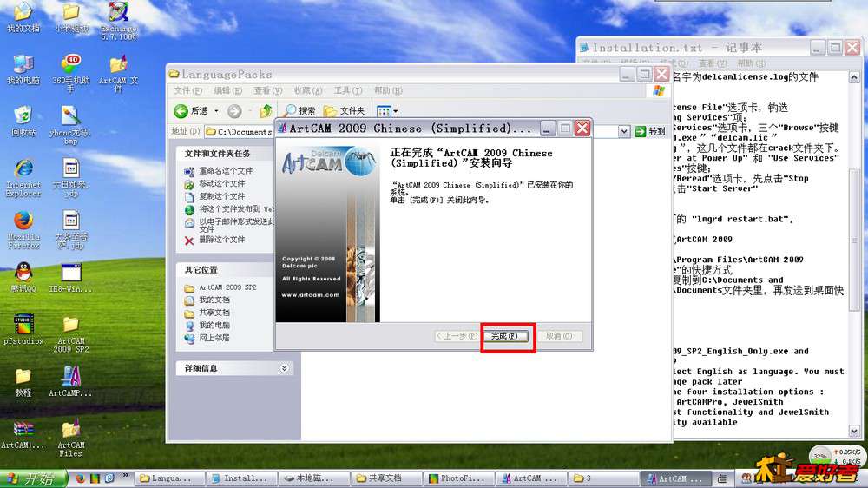Screen dimensions: 868x488
Task: Select ArtCAM 2009 SP2 desktop folder
Action: click(71, 334)
